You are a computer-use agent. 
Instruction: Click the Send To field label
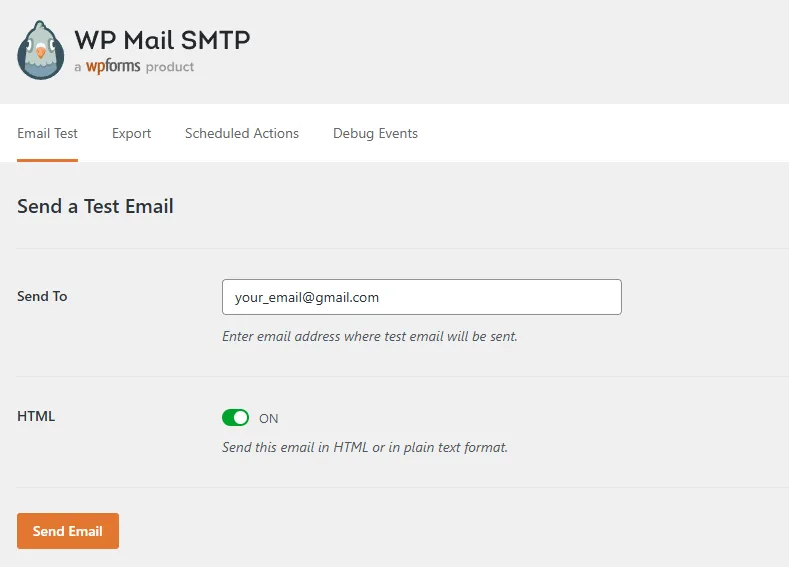tap(42, 296)
